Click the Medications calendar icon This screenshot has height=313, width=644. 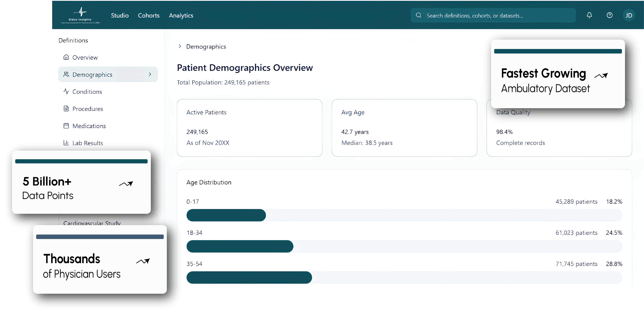(66, 126)
